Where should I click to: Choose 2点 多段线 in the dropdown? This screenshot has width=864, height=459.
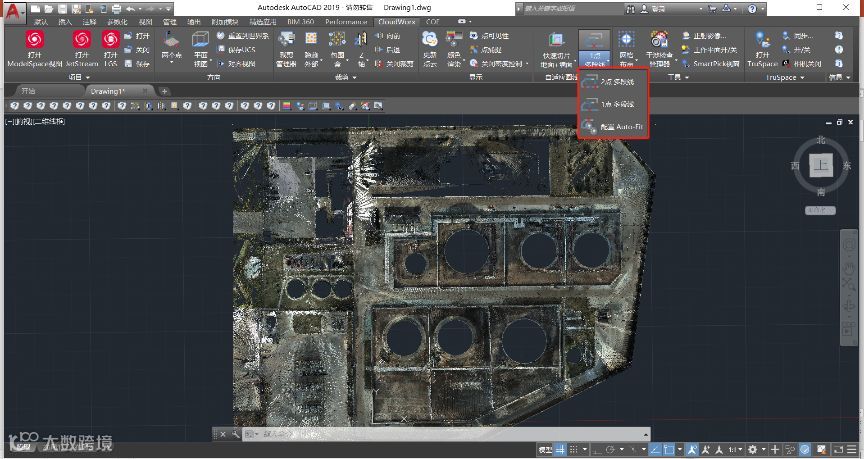[613, 81]
